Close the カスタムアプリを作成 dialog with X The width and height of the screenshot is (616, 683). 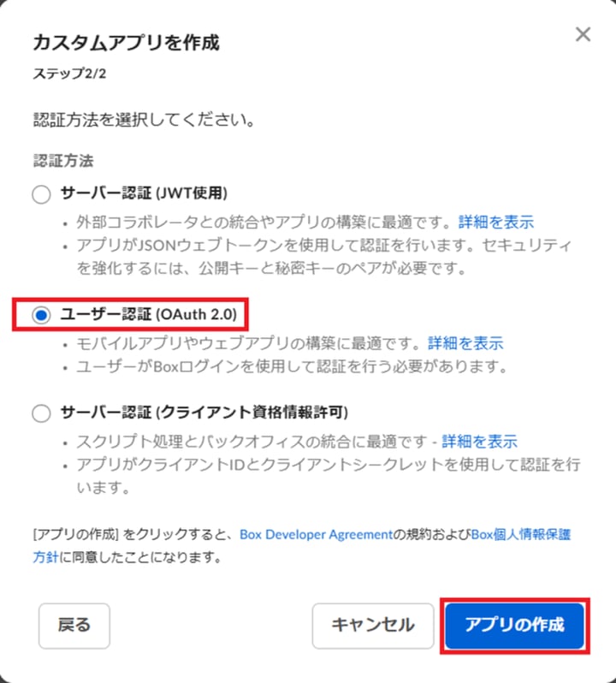coord(583,34)
